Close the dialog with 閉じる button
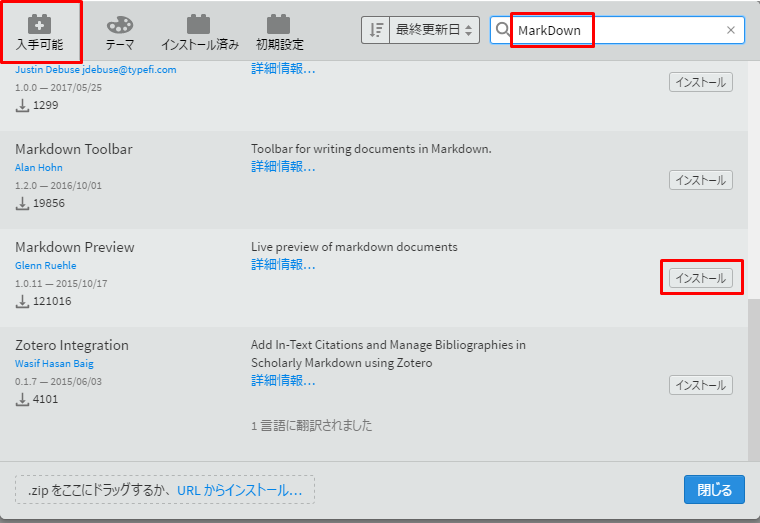 coord(714,490)
